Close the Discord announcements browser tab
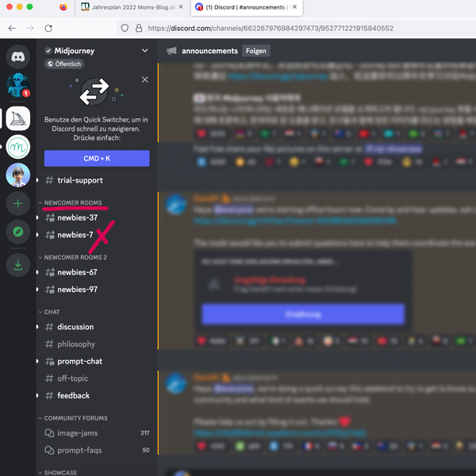The width and height of the screenshot is (476, 476). (x=295, y=6)
